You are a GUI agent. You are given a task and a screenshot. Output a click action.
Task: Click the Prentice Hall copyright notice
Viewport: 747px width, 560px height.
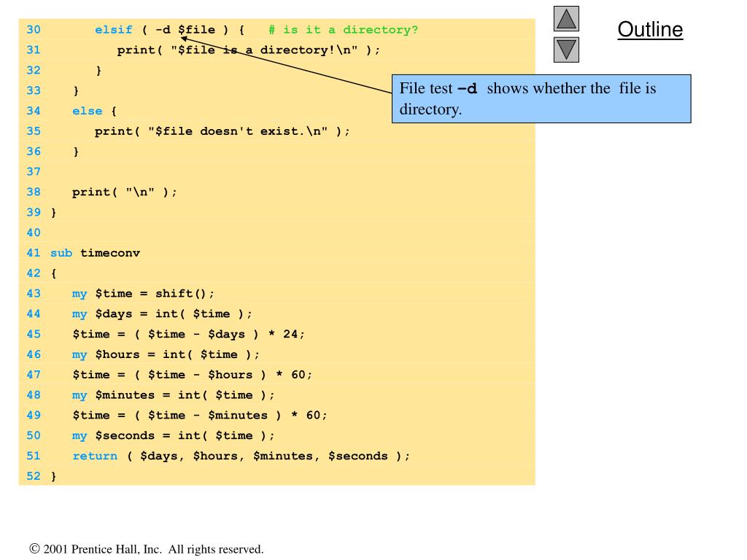point(146,549)
